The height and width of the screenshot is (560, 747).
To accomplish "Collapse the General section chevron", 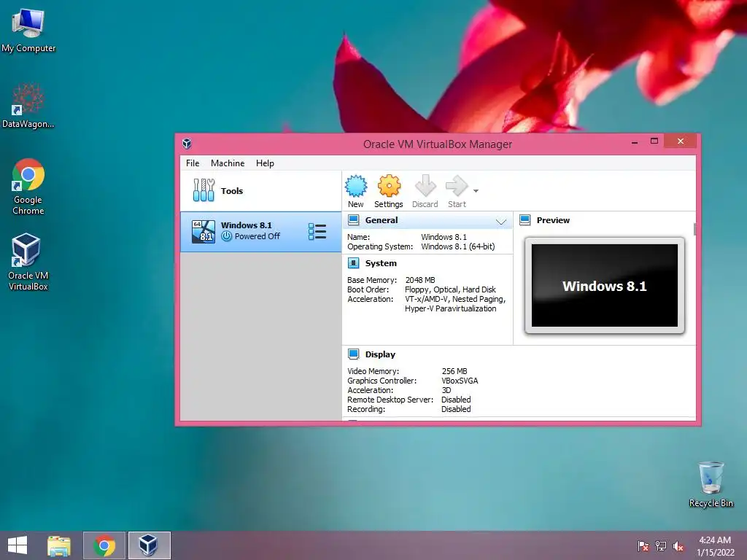I will pos(500,221).
